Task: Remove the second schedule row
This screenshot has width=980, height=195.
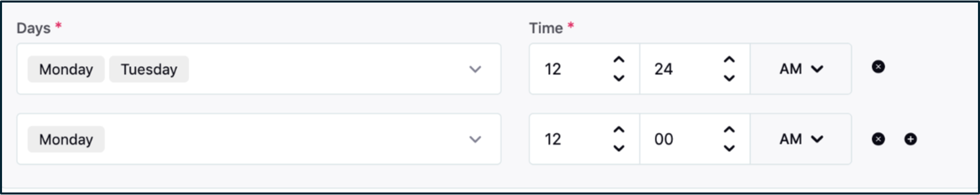Action: (x=878, y=139)
